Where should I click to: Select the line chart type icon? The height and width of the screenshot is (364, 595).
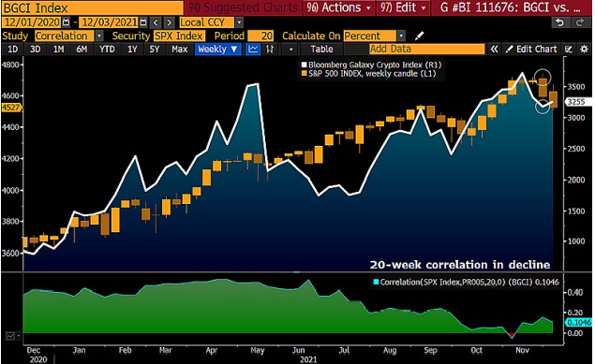click(x=253, y=49)
